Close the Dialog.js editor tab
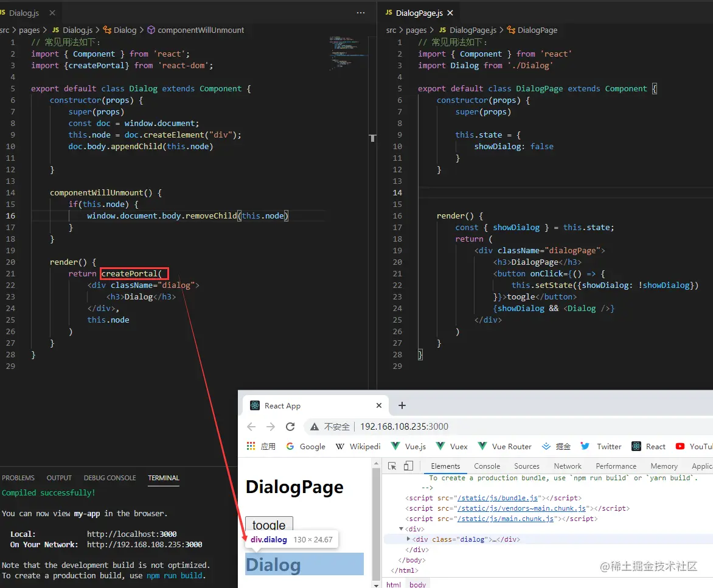The image size is (713, 588). pyautogui.click(x=52, y=13)
